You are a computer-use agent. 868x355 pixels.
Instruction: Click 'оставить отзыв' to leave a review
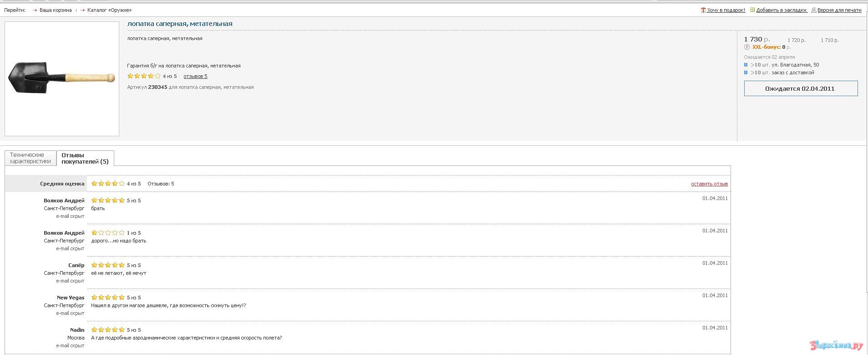point(709,184)
